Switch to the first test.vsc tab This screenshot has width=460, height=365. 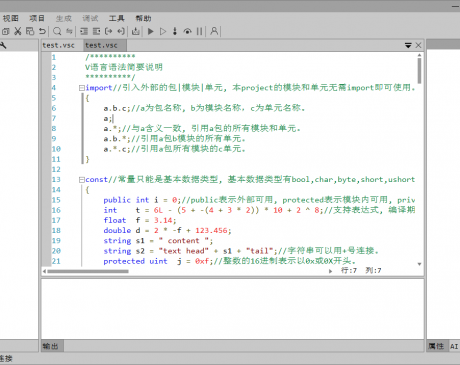pyautogui.click(x=59, y=45)
